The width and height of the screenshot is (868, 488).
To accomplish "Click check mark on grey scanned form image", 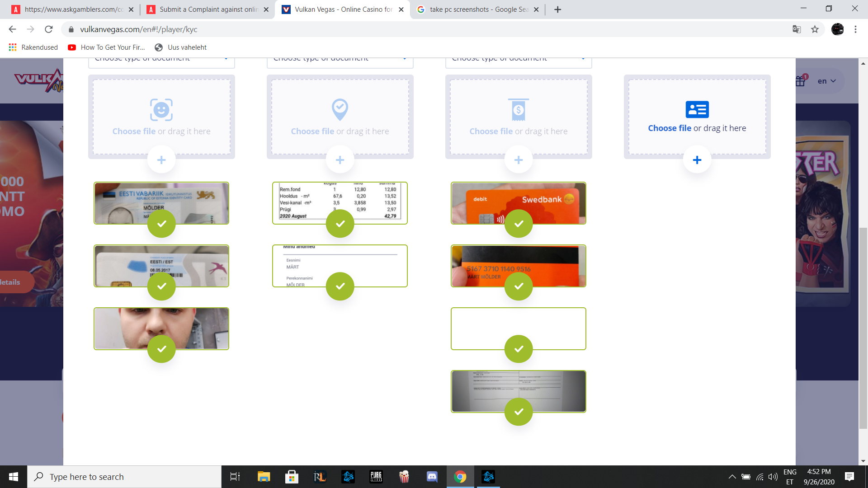I will pyautogui.click(x=519, y=412).
